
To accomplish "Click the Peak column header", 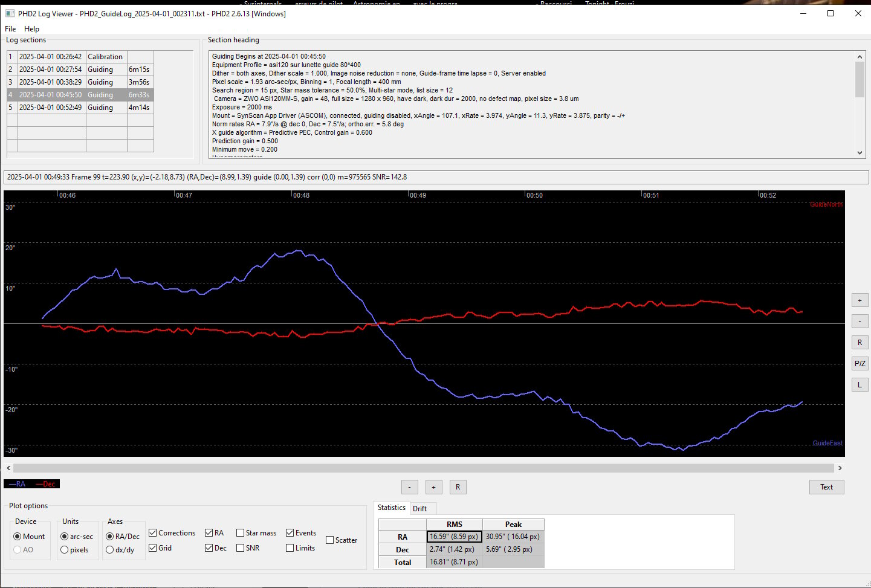I will click(x=513, y=525).
